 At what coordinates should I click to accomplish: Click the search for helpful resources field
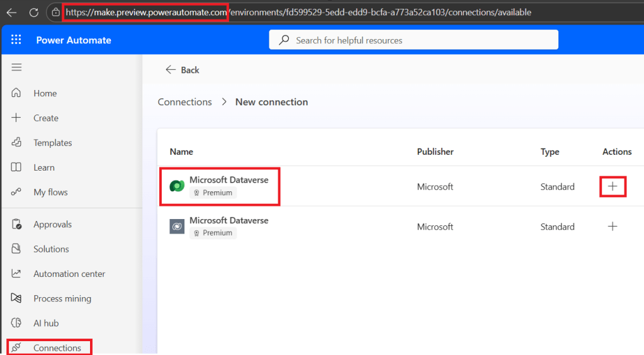[414, 40]
